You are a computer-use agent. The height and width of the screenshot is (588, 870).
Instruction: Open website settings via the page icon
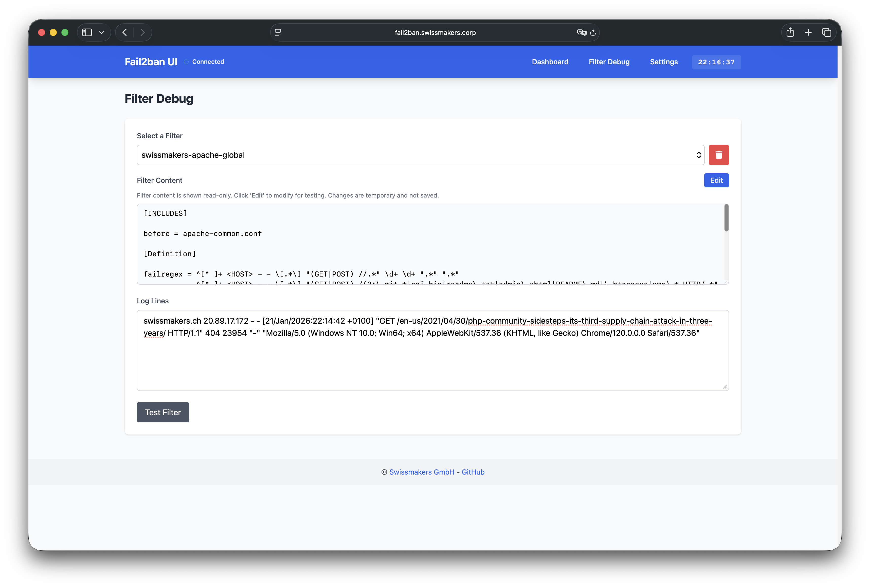tap(278, 33)
